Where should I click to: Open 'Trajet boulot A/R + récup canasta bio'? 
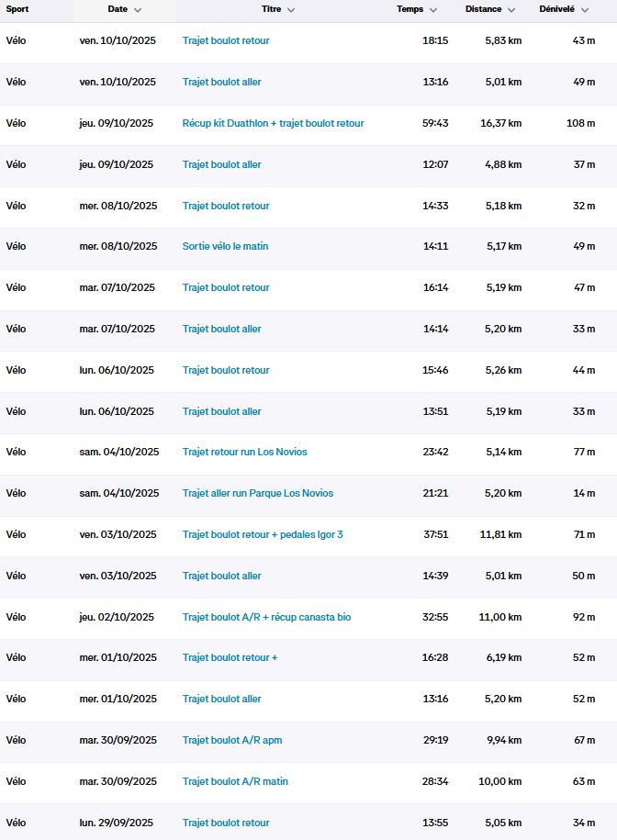pos(266,617)
